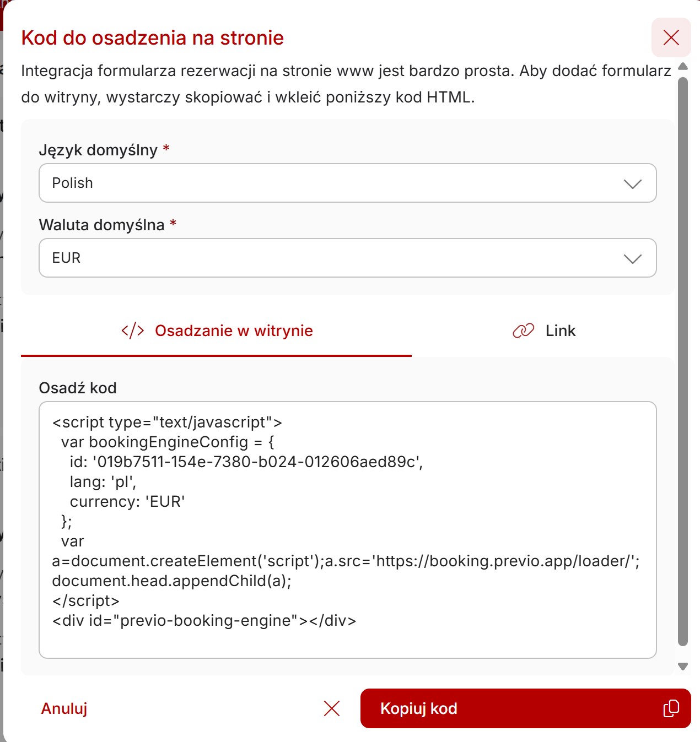Expand the currency chevron next to EUR

(x=632, y=258)
